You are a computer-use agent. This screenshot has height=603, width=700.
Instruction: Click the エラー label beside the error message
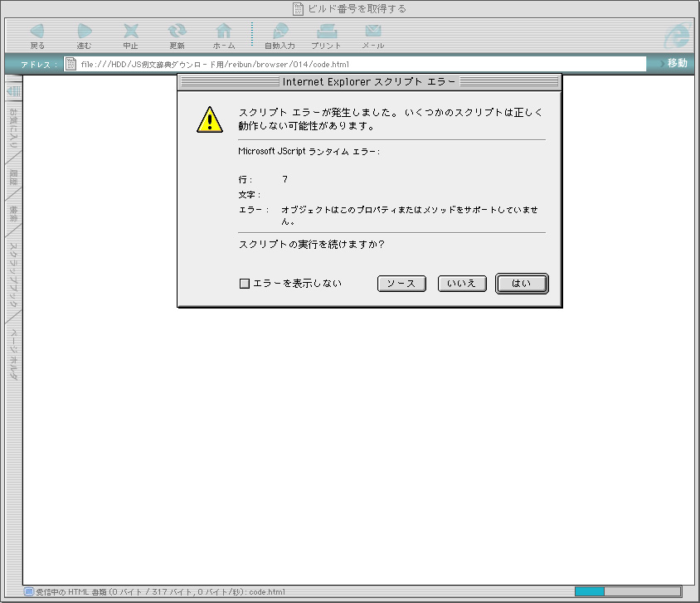(x=254, y=210)
